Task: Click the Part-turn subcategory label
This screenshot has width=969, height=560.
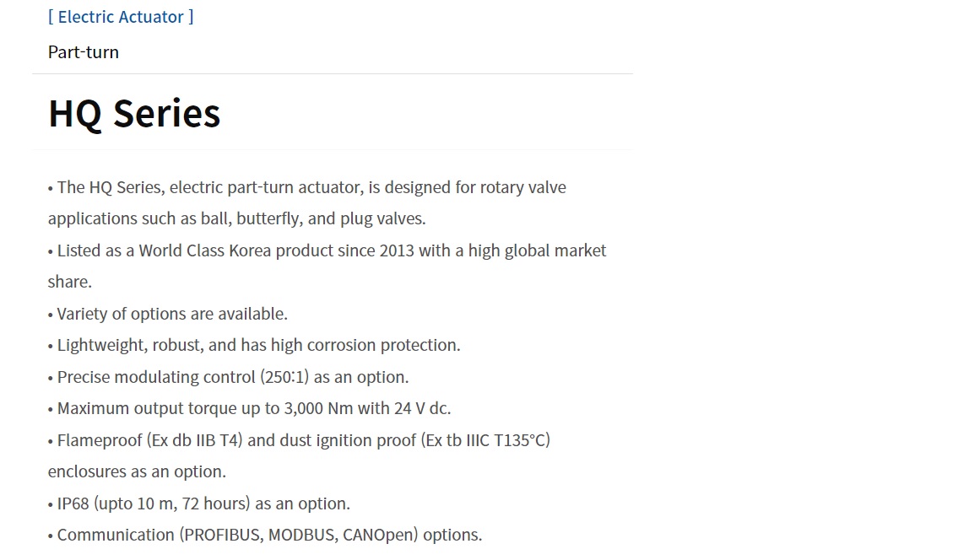Action: (84, 52)
